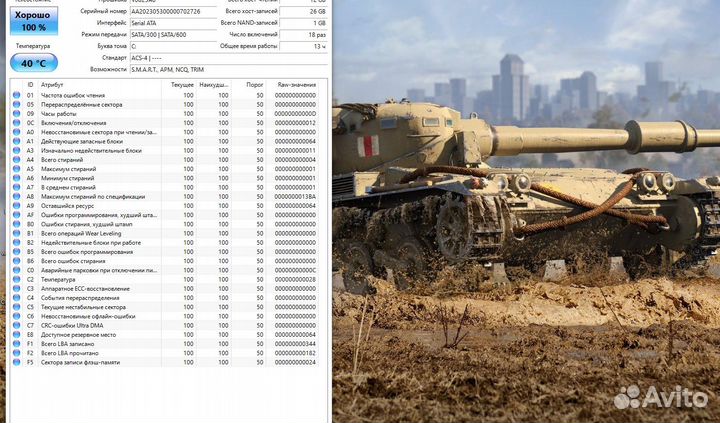Select the Доступное резервное место attribute row
Screen dimensions: 720x423
pos(165,334)
